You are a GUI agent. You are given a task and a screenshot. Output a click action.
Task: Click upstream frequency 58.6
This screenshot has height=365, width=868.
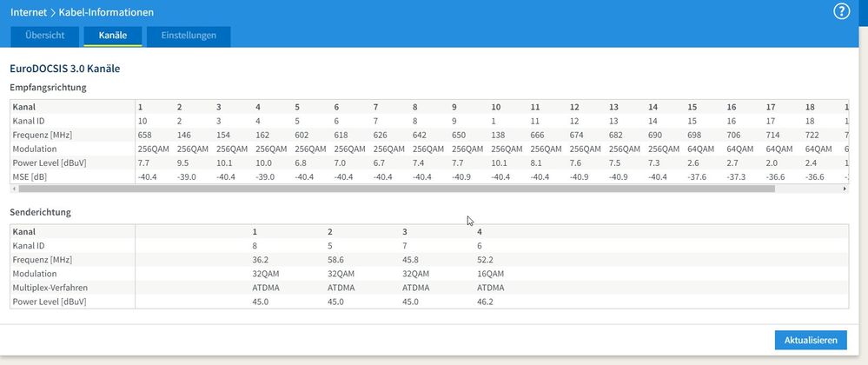click(335, 259)
